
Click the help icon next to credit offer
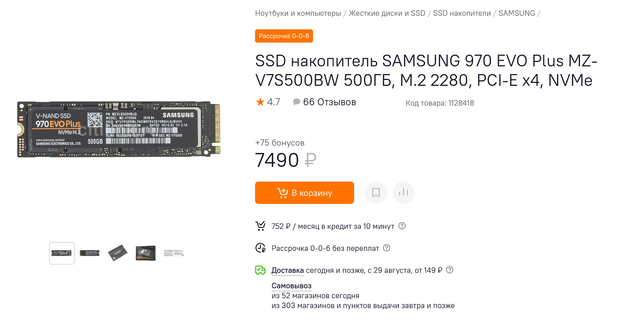(402, 226)
